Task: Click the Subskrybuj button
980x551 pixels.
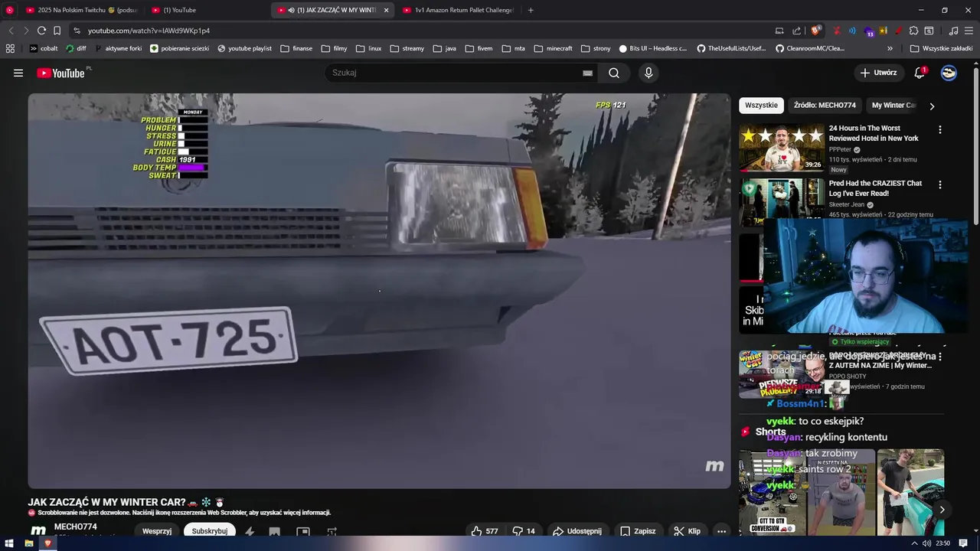Action: [209, 531]
